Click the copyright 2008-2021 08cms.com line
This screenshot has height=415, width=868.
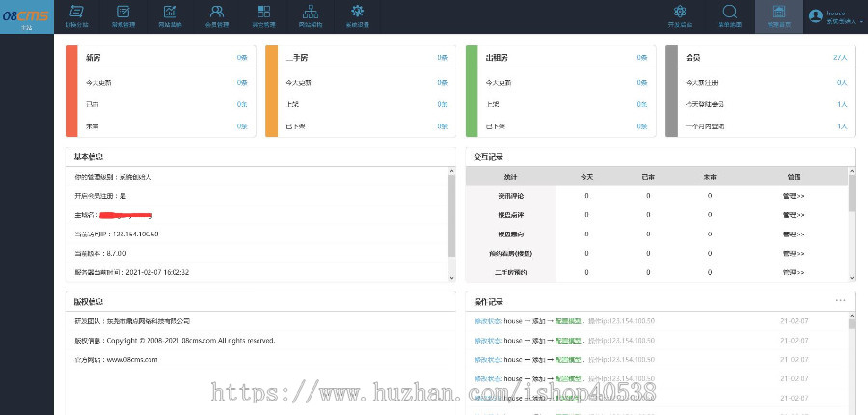point(175,340)
